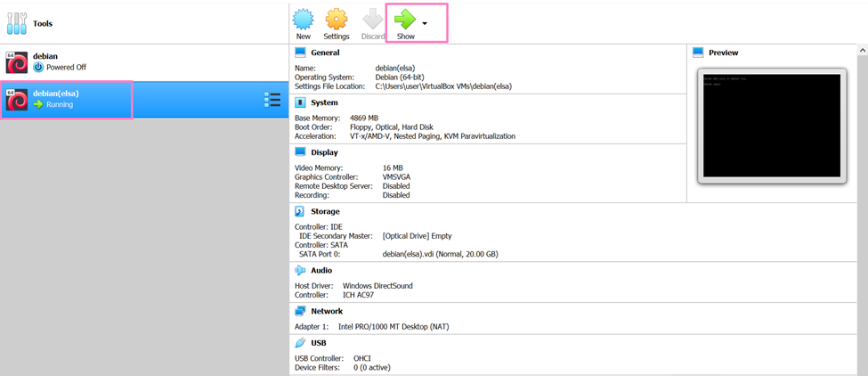
Task: Click the Running status arrow icon for debian(elsa)
Action: 38,104
